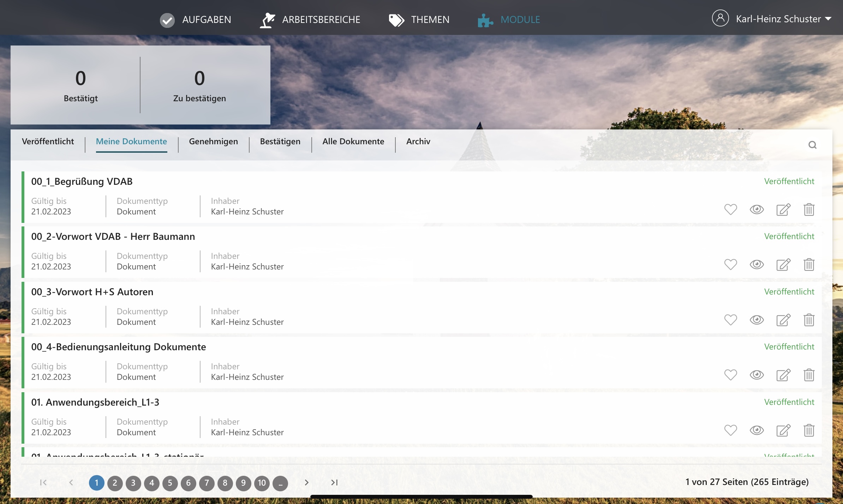Toggle favorite heart for 00_3-Vorwort H+S Autoren
Screen dimensions: 843x504
(x=730, y=320)
